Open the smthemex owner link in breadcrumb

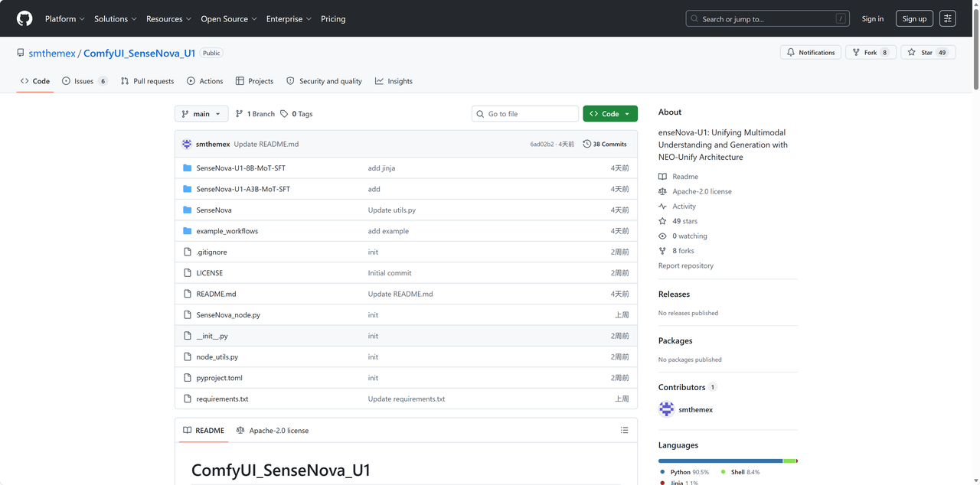[x=52, y=54]
